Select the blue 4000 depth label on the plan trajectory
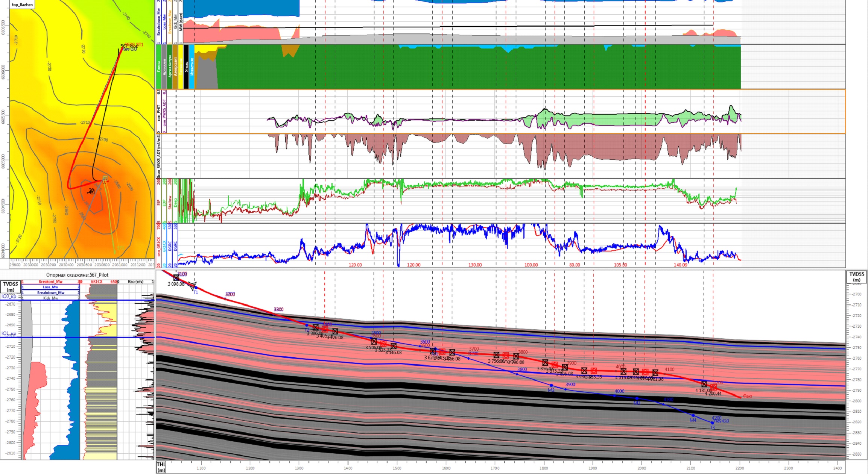Image resolution: width=868 pixels, height=474 pixels. [x=619, y=391]
